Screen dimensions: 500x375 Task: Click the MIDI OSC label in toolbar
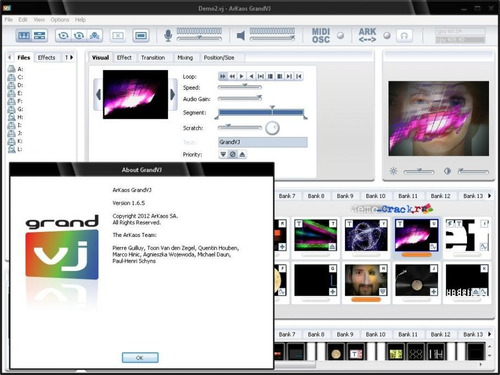click(321, 35)
